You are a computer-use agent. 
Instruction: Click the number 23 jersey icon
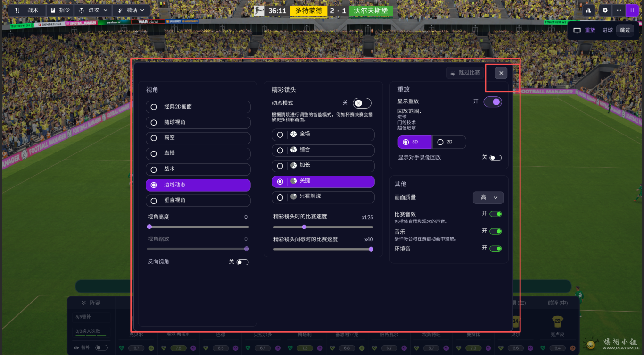click(558, 322)
